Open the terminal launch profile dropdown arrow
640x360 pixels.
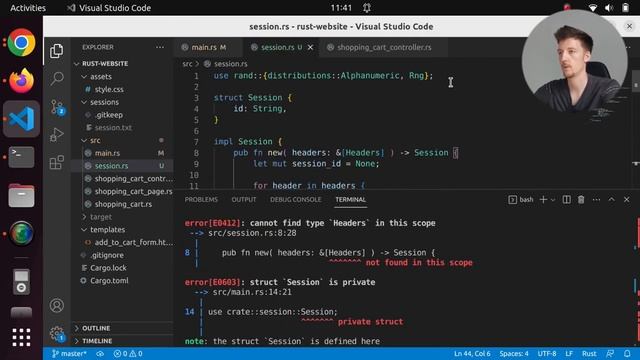pyautogui.click(x=553, y=200)
